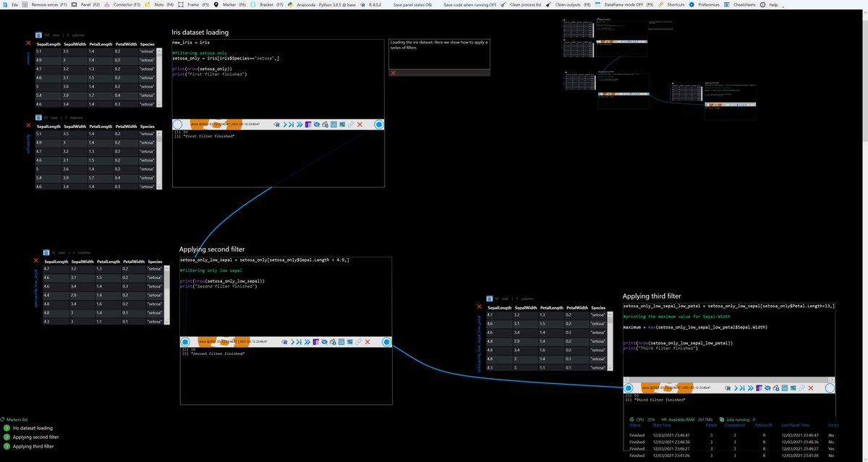Select the Connector (F3) tool
868x462 pixels.
(123, 4)
